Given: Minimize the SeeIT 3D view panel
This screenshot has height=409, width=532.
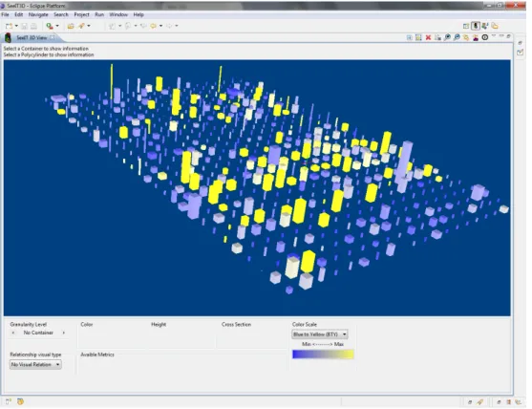Looking at the screenshot, I should click(x=501, y=35).
